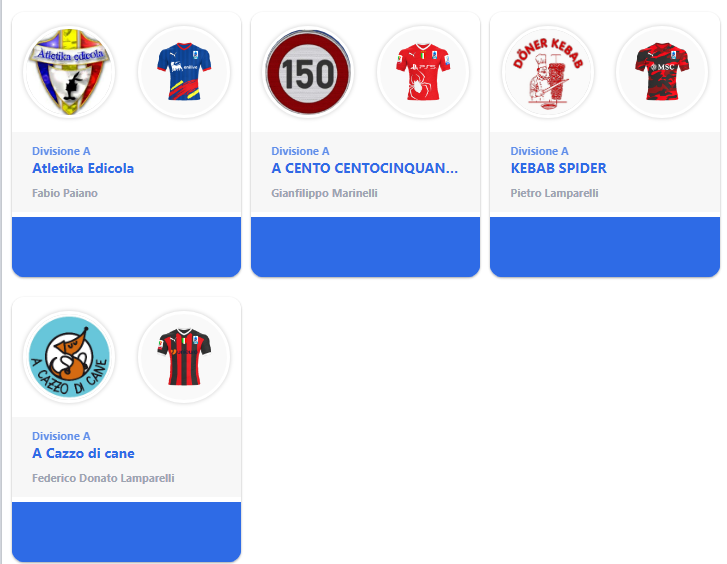Select the red camouflage MSC jersey icon
Screen dimensions: 727x564
662,72
